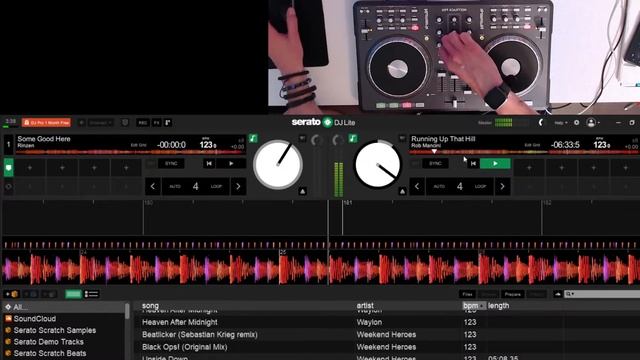Add third cue point on left deck
This screenshot has height=360, width=640.
(x=94, y=168)
